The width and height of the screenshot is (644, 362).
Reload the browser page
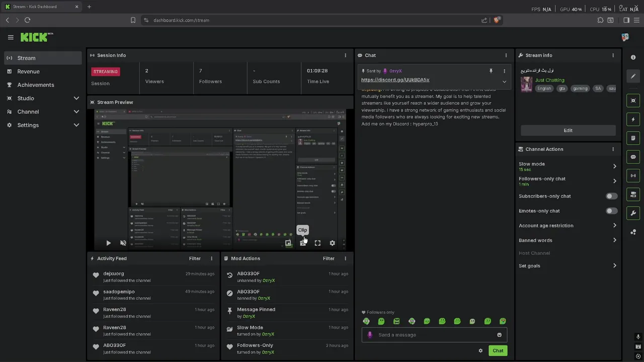coord(27,20)
